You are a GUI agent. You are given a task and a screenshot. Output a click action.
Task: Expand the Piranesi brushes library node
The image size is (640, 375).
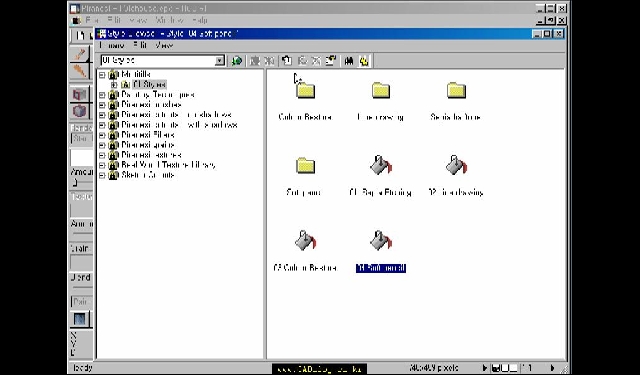102,105
